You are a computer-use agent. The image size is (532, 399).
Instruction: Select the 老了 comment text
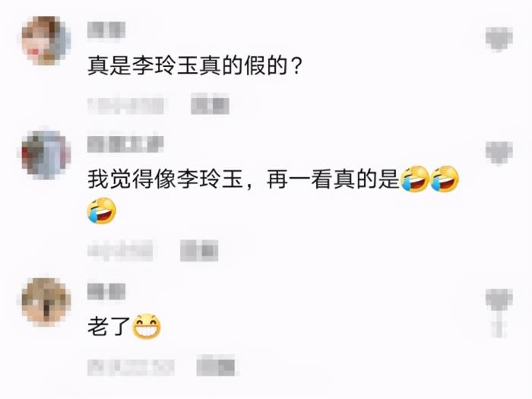pos(109,327)
